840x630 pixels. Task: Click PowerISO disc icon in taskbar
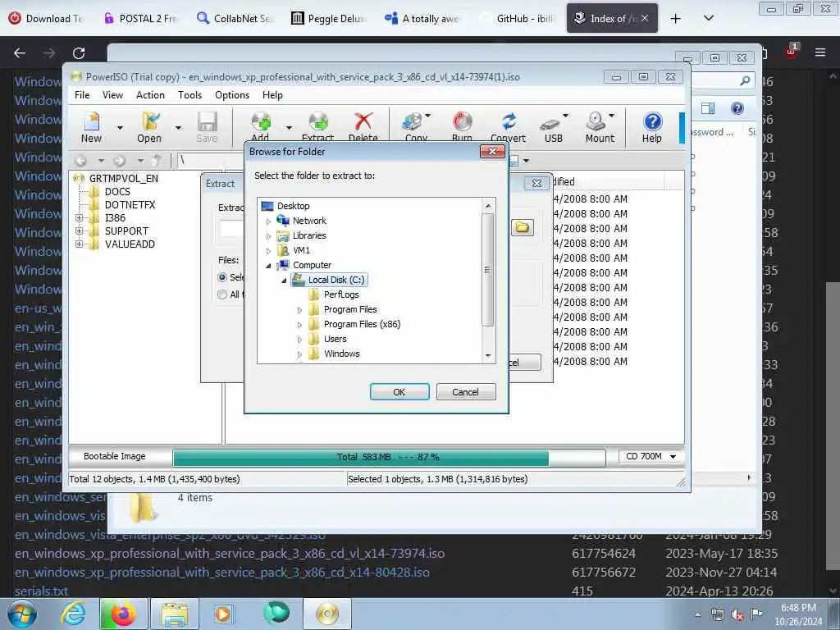pyautogui.click(x=327, y=614)
